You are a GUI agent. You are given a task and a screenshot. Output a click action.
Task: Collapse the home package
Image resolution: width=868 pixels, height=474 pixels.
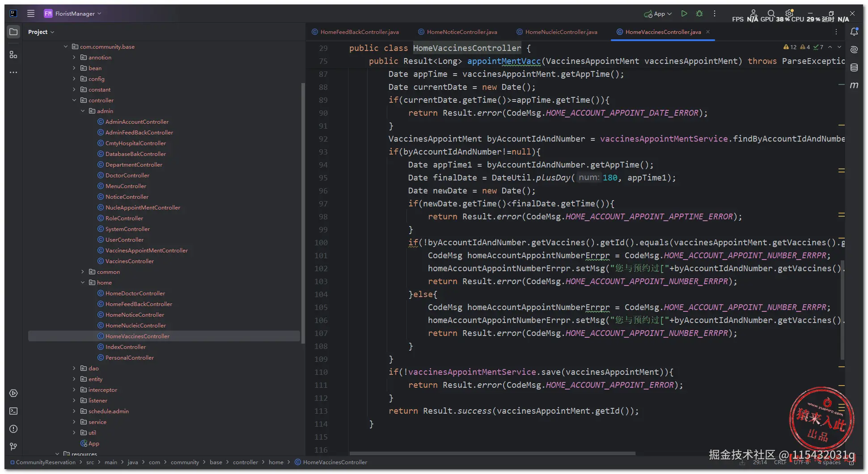click(x=83, y=282)
